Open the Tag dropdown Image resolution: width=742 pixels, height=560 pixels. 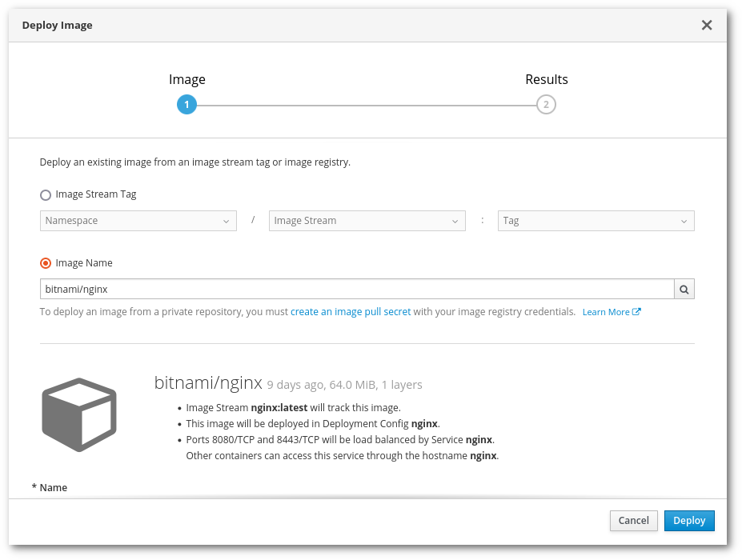[x=596, y=221]
